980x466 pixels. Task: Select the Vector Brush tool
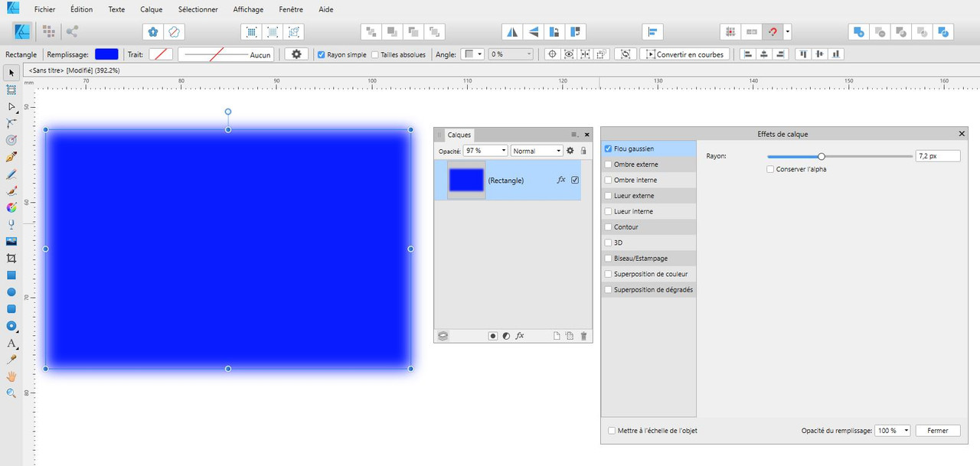click(11, 191)
